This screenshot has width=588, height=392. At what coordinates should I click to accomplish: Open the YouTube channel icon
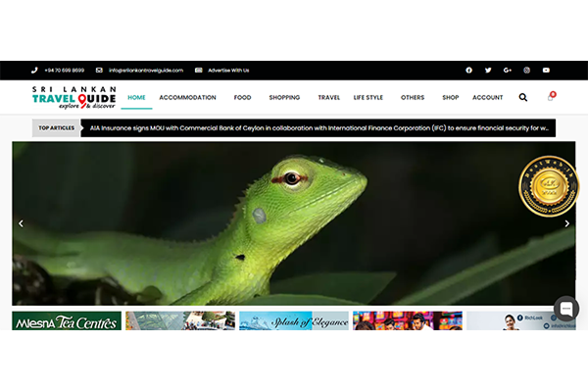coord(546,71)
